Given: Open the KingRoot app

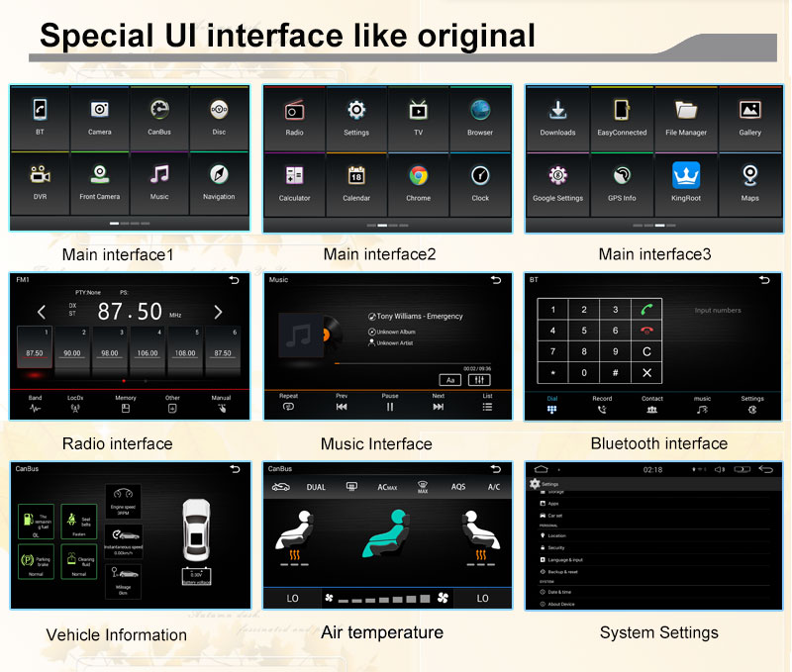Looking at the screenshot, I should pos(686,180).
